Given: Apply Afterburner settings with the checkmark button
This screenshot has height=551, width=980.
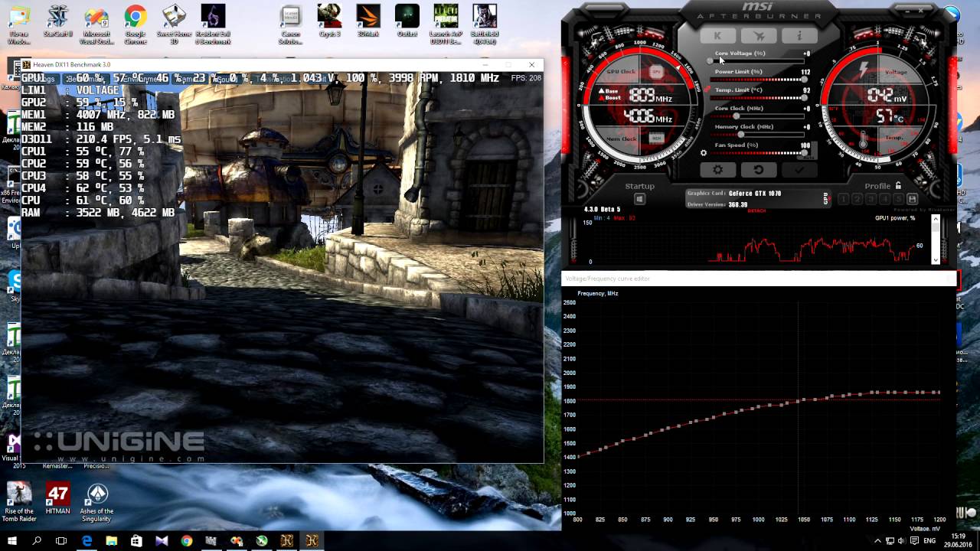Looking at the screenshot, I should click(799, 170).
